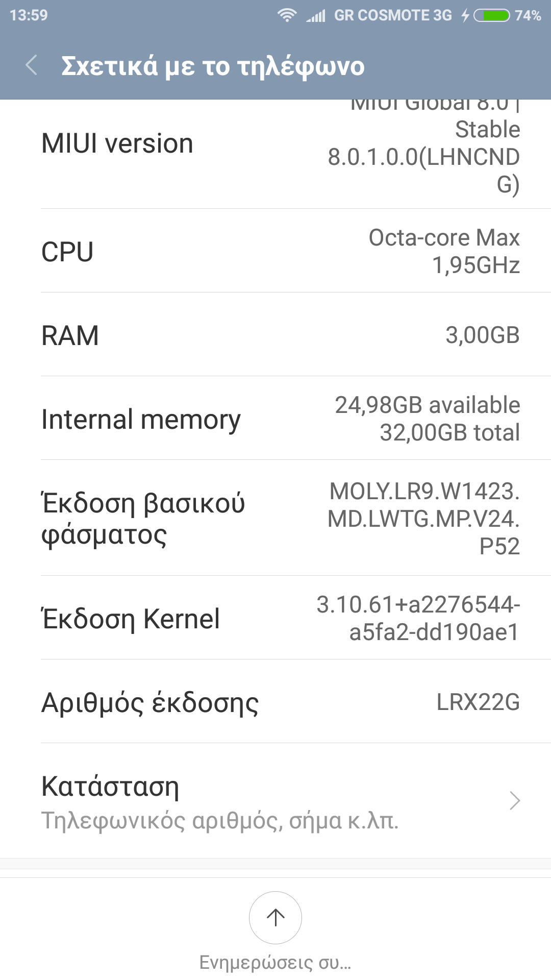The image size is (551, 980).
Task: Select the CPU information row
Action: (275, 251)
